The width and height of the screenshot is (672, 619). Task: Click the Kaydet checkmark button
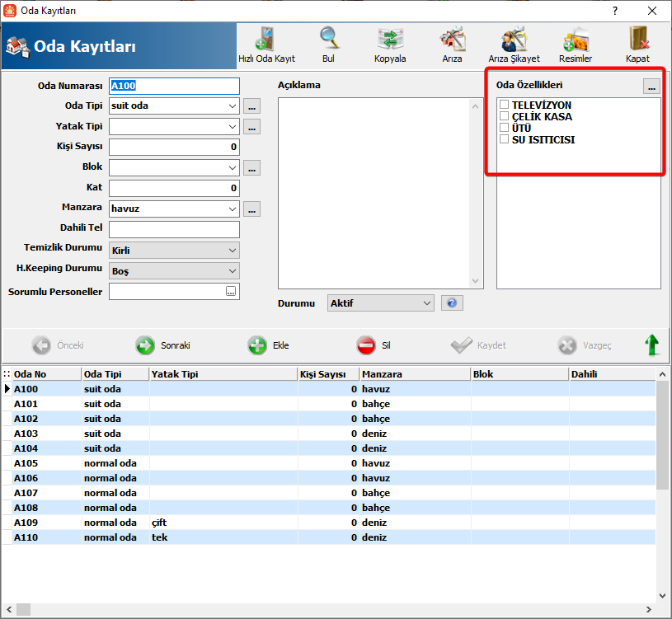pyautogui.click(x=478, y=345)
